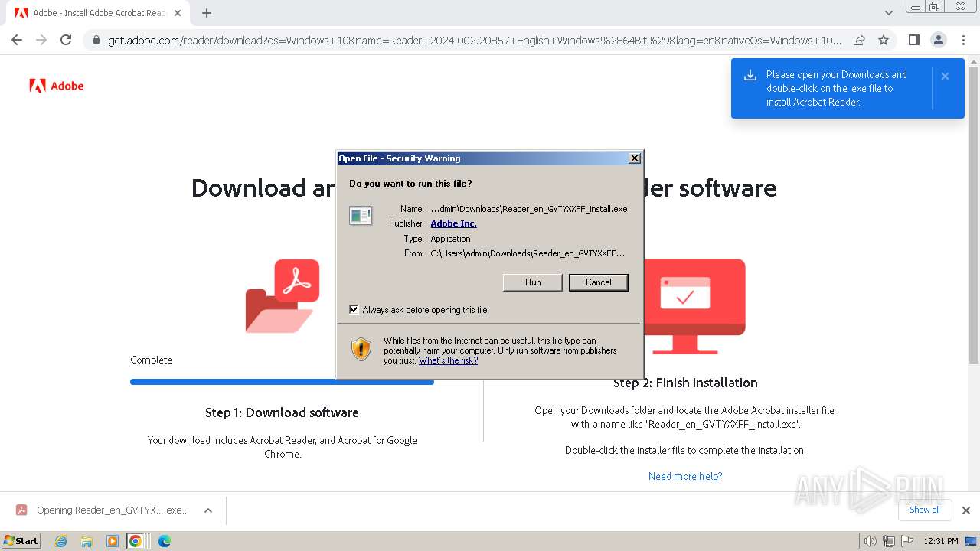Viewport: 980px width, 551px height.
Task: Share this page icon in address bar
Action: (x=859, y=41)
